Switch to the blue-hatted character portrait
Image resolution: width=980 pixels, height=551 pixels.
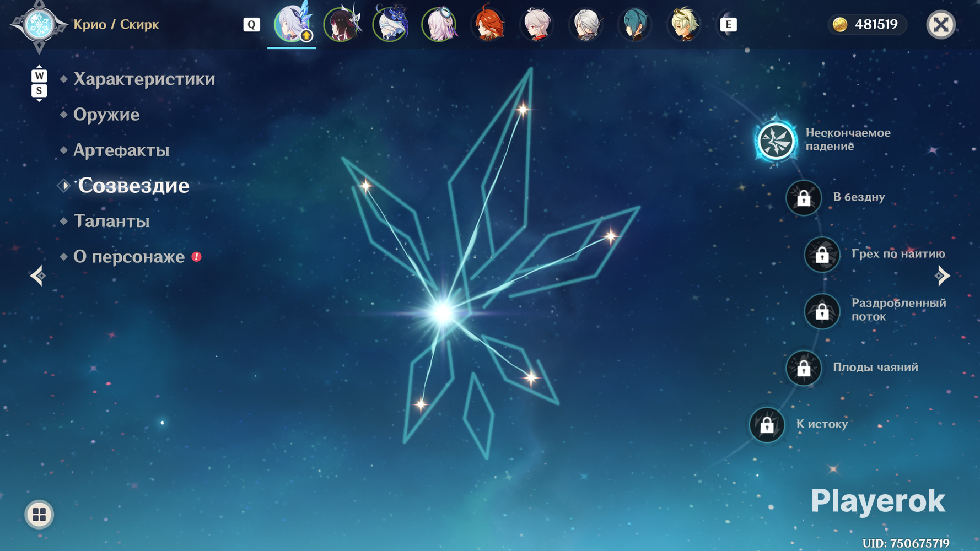click(x=390, y=24)
